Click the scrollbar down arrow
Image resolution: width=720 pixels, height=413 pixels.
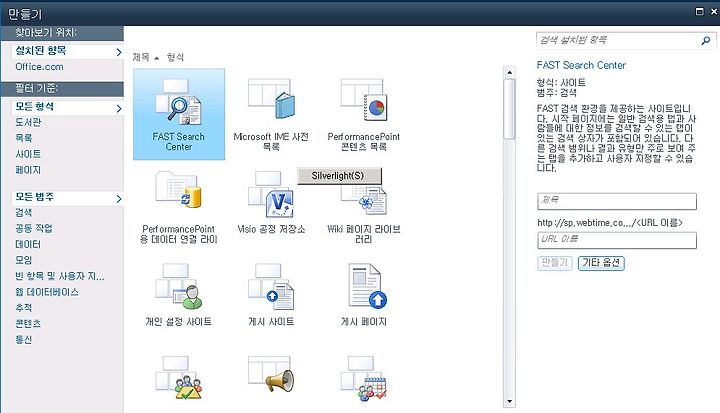tap(509, 402)
